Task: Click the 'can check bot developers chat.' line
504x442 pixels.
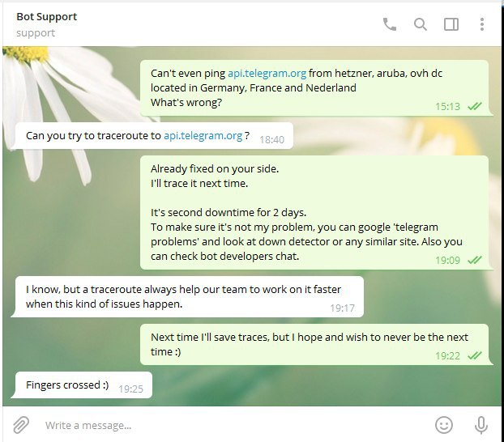Action: (x=225, y=256)
